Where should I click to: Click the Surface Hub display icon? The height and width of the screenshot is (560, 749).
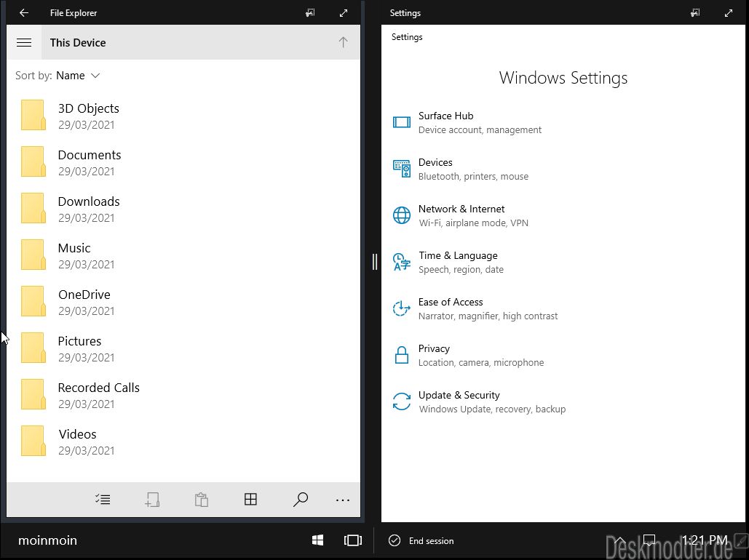pos(401,122)
